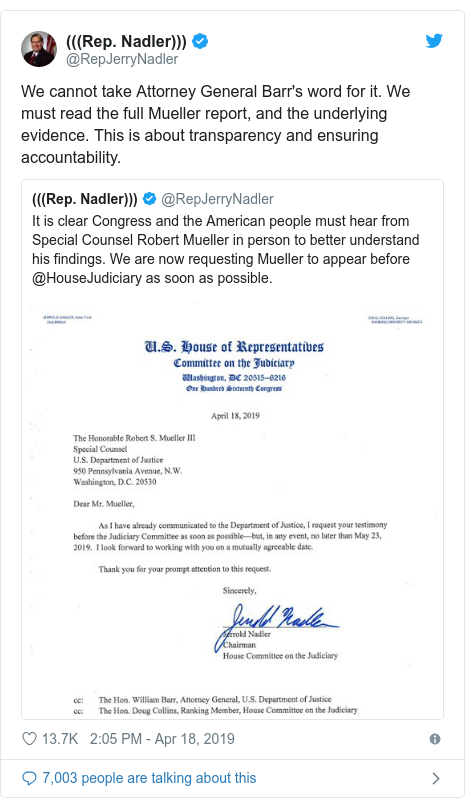This screenshot has height=807, width=465.
Task: Click the 13.7K likes count
Action: (60, 739)
